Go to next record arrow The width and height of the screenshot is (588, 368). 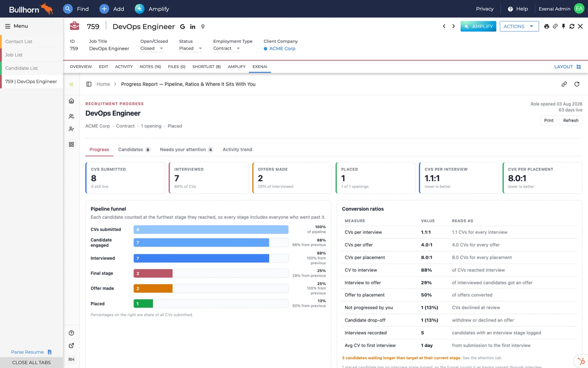pyautogui.click(x=453, y=26)
